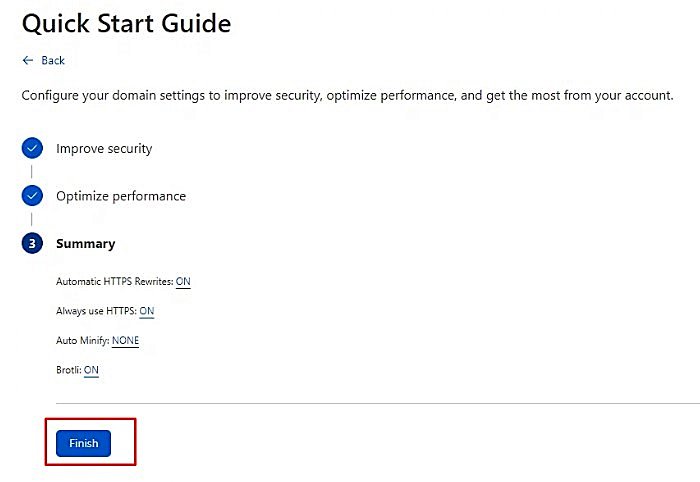
Task: Click ON link for Always use HTTPS
Action: coord(147,311)
